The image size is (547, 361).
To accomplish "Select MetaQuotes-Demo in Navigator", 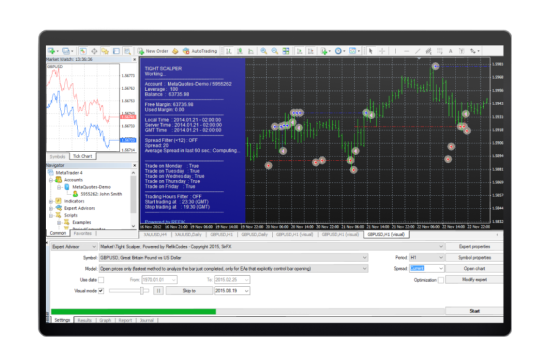I will tap(91, 187).
